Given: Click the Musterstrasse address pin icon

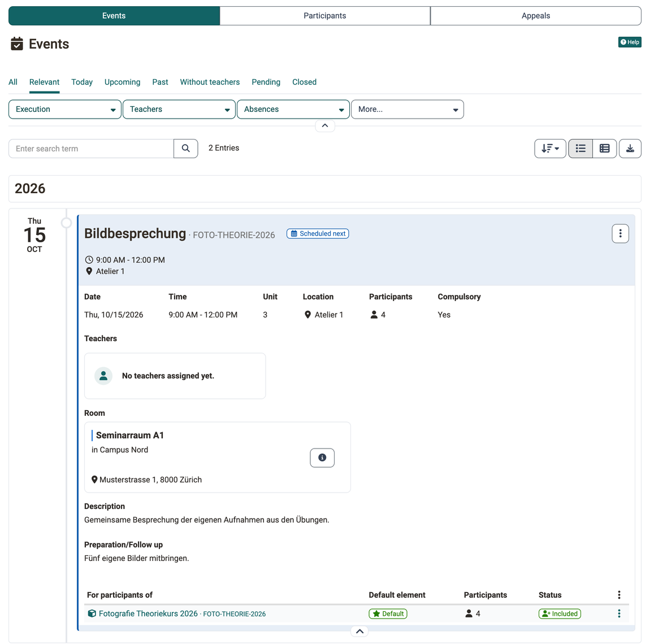Looking at the screenshot, I should tap(94, 480).
